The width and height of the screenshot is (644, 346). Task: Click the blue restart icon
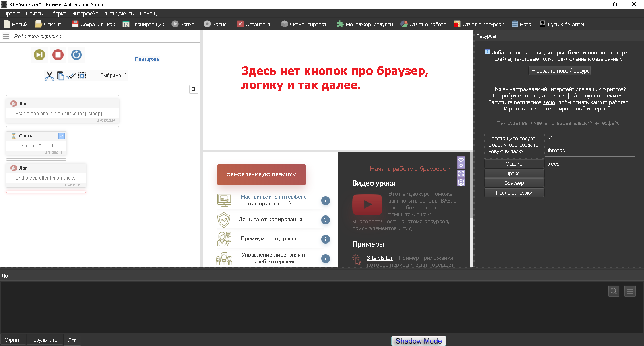click(x=76, y=55)
